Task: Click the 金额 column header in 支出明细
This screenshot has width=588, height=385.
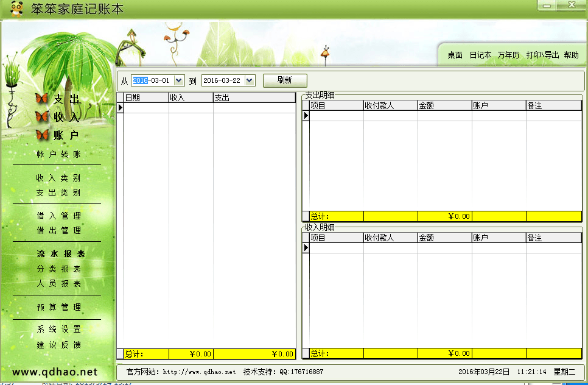Action: coord(444,106)
